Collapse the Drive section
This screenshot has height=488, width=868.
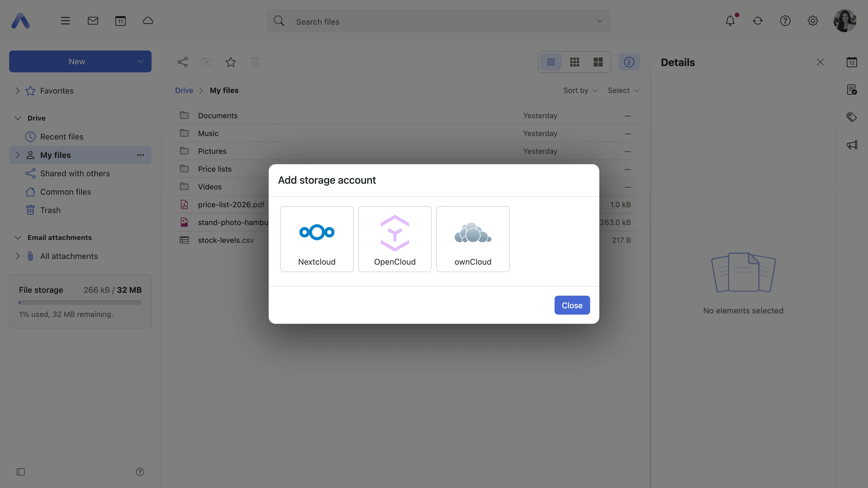(x=18, y=118)
